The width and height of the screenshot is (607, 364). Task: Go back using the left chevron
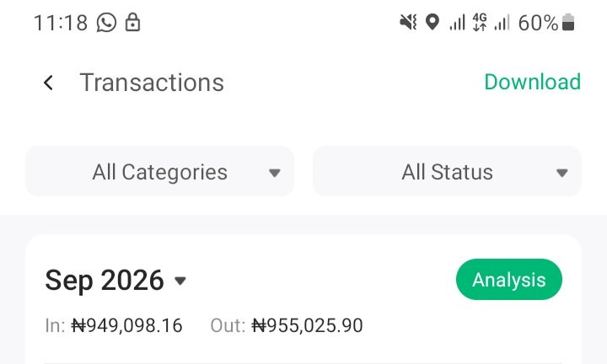tap(48, 83)
